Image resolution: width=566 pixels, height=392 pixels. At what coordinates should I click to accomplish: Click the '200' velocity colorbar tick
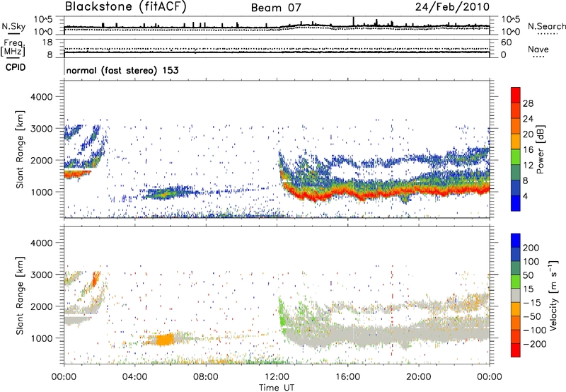(x=531, y=248)
